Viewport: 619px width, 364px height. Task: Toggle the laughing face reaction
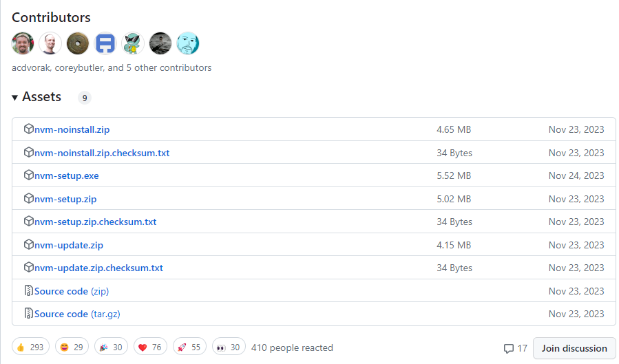(70, 347)
